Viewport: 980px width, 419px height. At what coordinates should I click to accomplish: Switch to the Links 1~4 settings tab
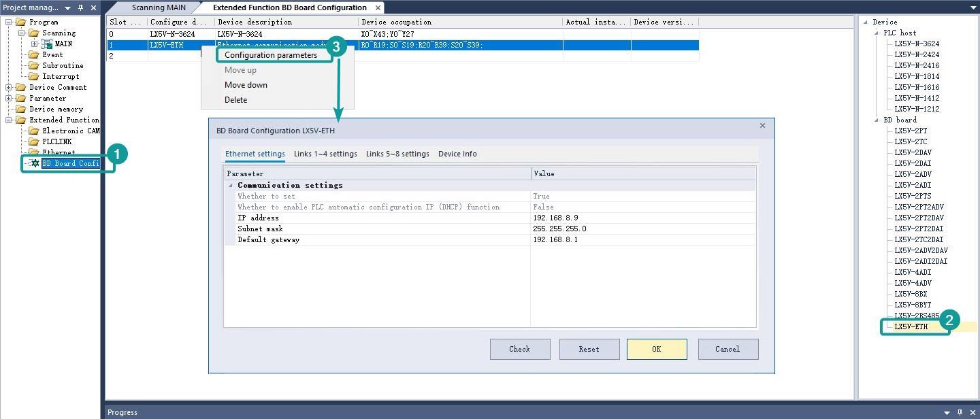(325, 154)
